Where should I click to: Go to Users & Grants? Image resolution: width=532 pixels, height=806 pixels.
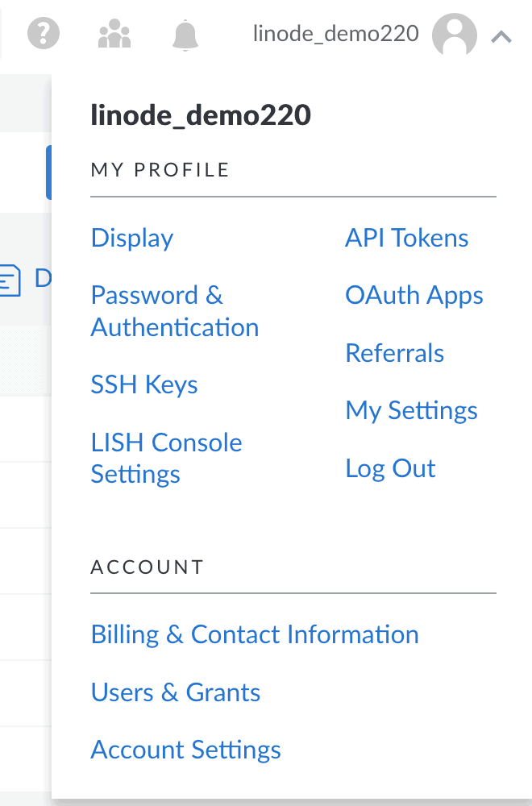click(x=176, y=692)
